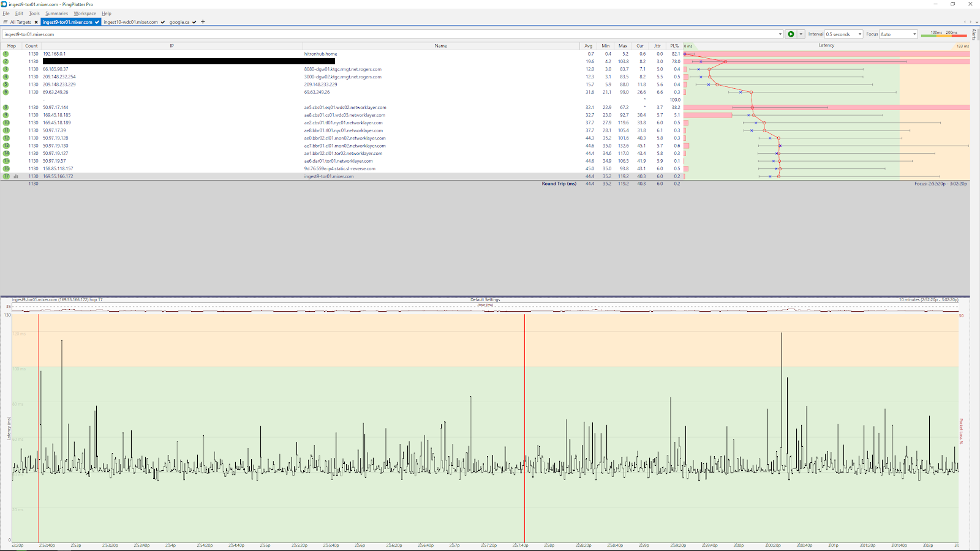Open the Summaries menu
The height and width of the screenshot is (551, 980).
pyautogui.click(x=56, y=13)
